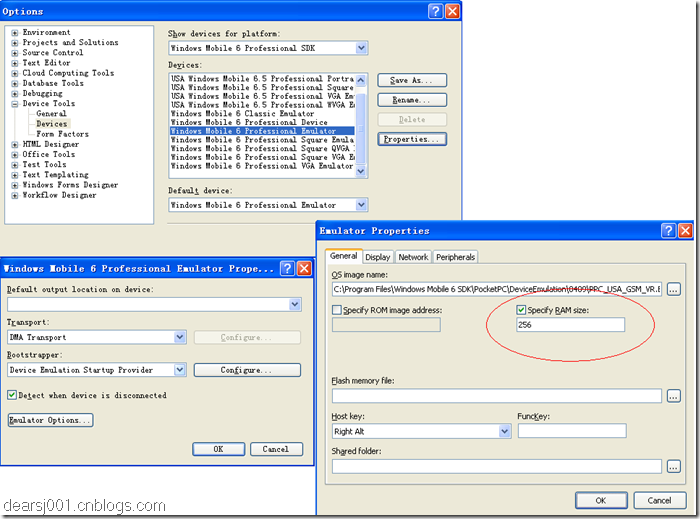Click devices list scroll up arrow
The height and width of the screenshot is (519, 700).
pos(361,80)
